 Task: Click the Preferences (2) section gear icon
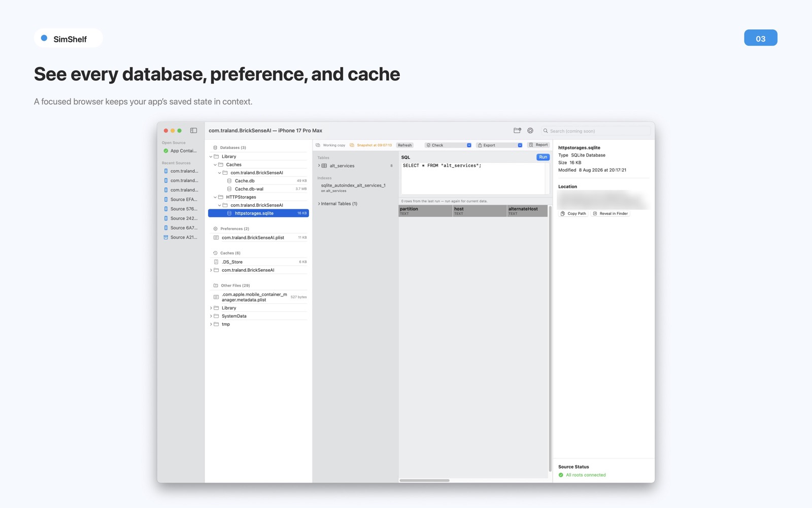click(215, 229)
